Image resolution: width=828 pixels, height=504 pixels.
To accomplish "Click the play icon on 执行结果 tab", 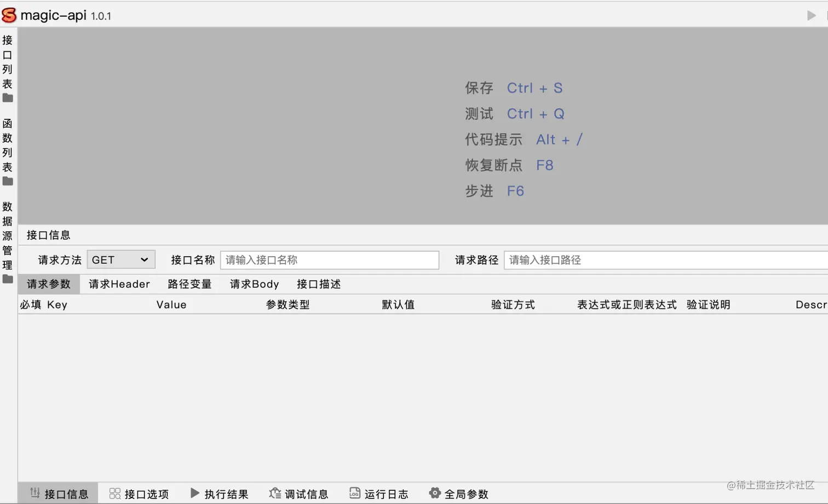I will (x=195, y=493).
